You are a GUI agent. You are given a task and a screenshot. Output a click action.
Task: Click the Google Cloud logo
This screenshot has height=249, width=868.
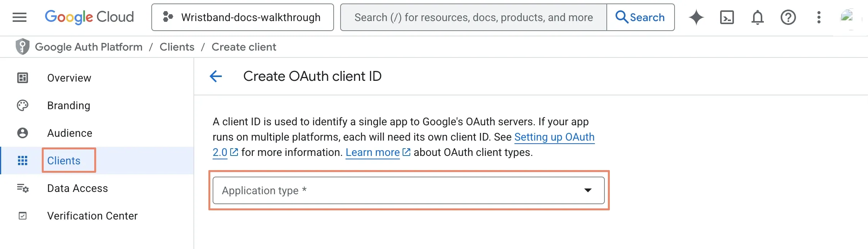pos(89,17)
